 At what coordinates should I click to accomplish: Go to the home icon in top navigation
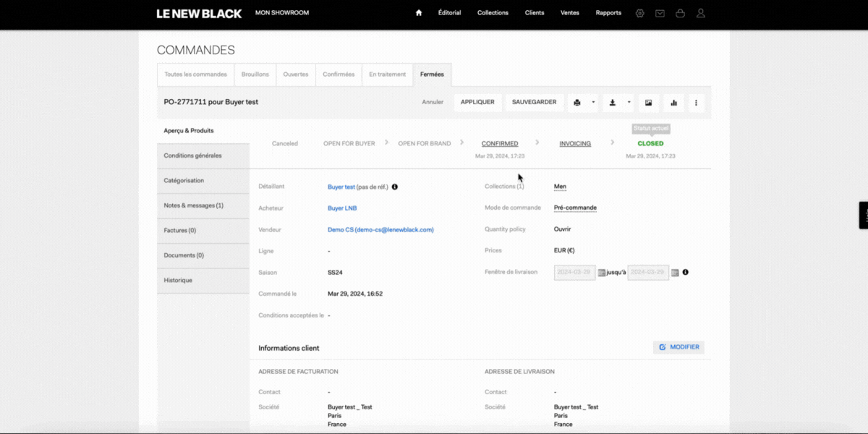419,13
